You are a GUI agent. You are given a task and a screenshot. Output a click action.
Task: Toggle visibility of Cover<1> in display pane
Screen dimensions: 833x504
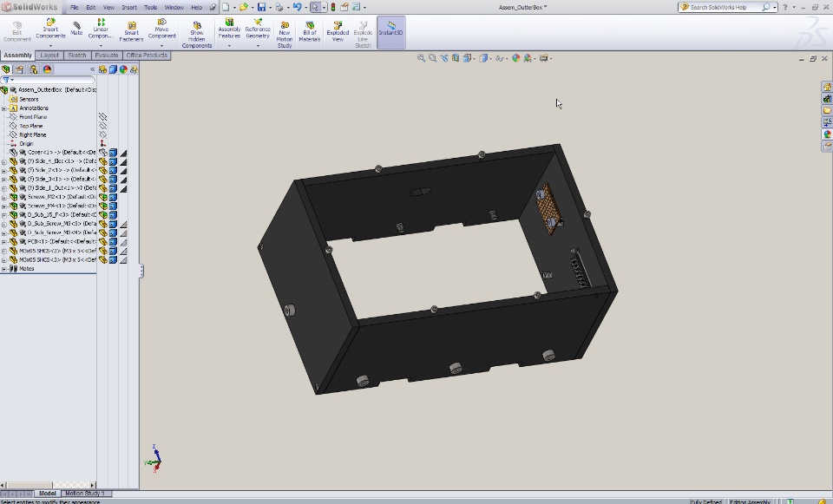tap(103, 153)
